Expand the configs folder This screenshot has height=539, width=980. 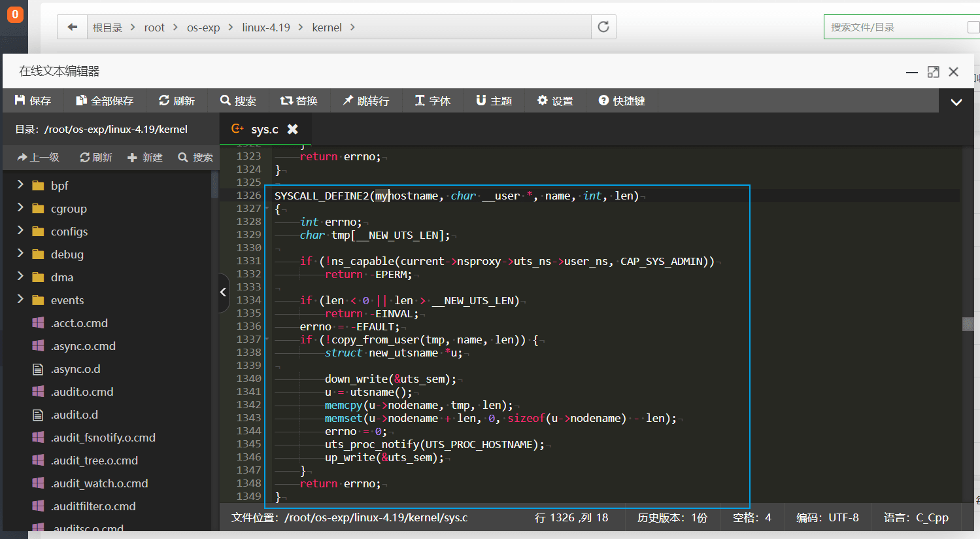[20, 231]
